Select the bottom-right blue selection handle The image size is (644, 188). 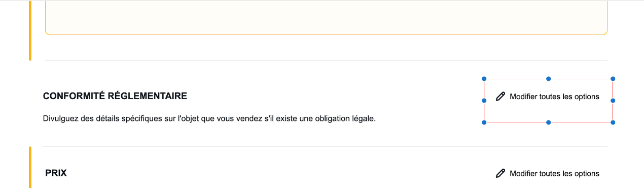(x=613, y=122)
